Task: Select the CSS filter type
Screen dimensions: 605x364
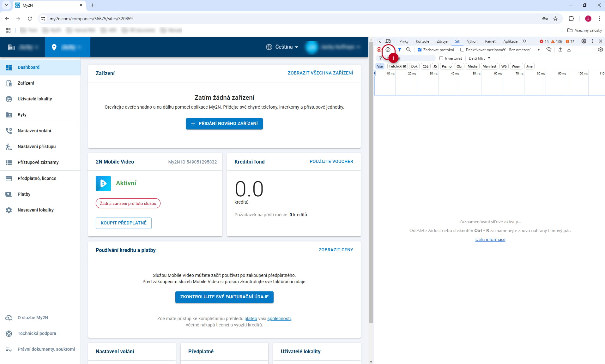Action: 426,66
